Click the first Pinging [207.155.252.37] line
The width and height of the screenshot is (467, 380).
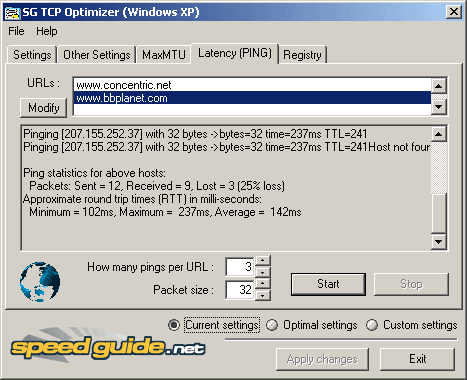pos(195,134)
